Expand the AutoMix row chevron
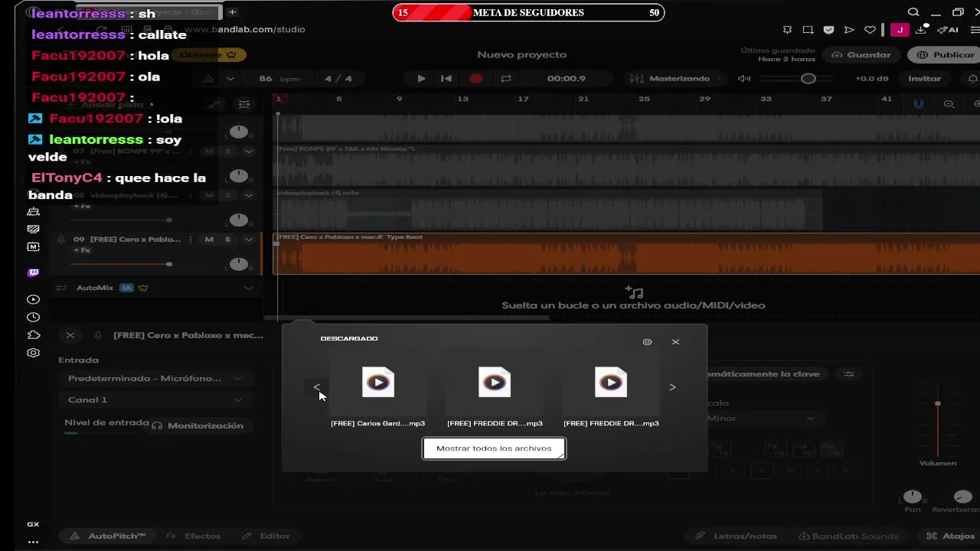The width and height of the screenshot is (980, 551). [x=248, y=288]
